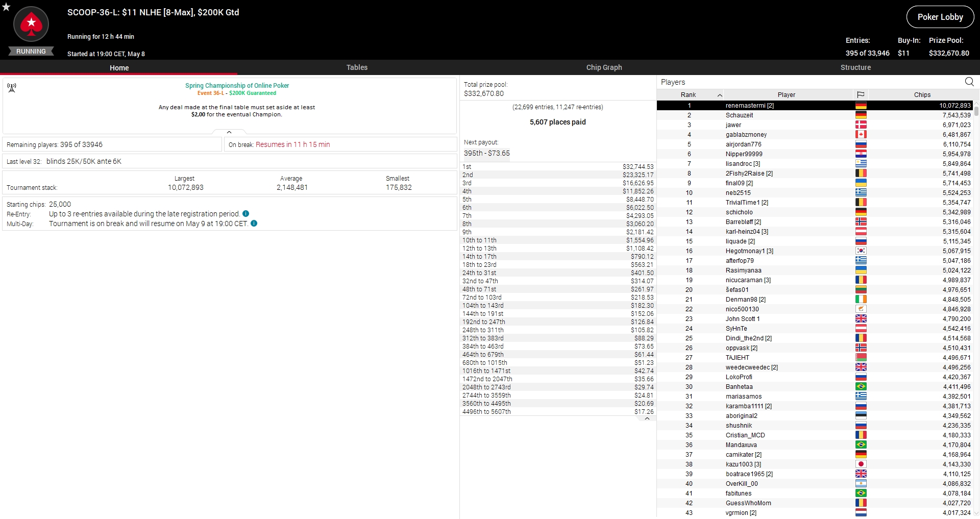
Task: Click the star favorite icon at top-left
Action: tap(6, 7)
